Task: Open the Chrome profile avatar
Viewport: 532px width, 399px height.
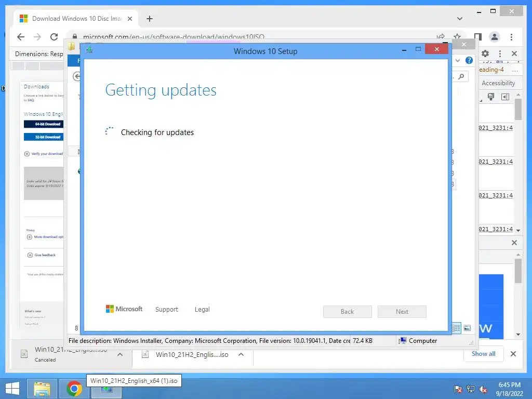Action: pos(495,37)
